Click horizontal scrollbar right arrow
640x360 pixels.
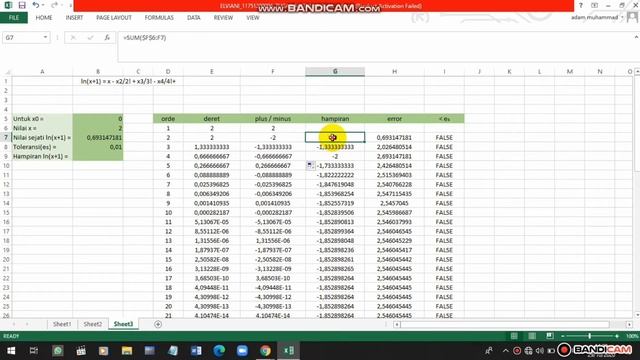point(629,324)
